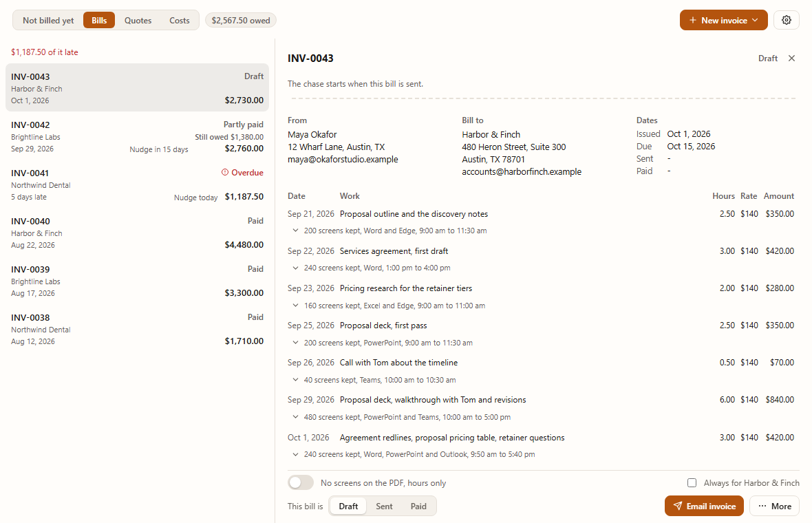
Task: Click the $4,480.00 total on INV-0040
Action: tap(244, 244)
